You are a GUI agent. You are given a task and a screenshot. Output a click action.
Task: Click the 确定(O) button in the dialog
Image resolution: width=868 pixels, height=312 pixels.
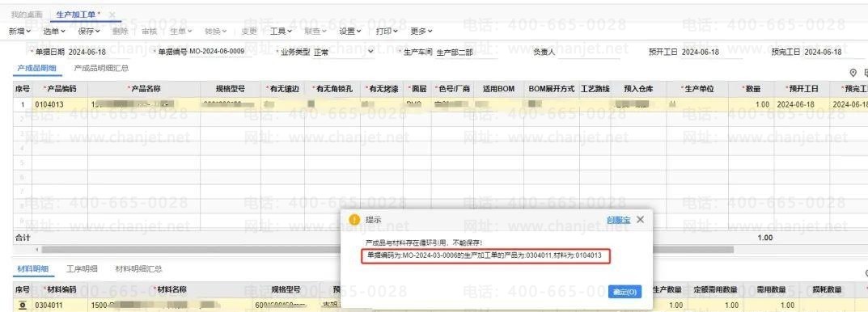625,292
